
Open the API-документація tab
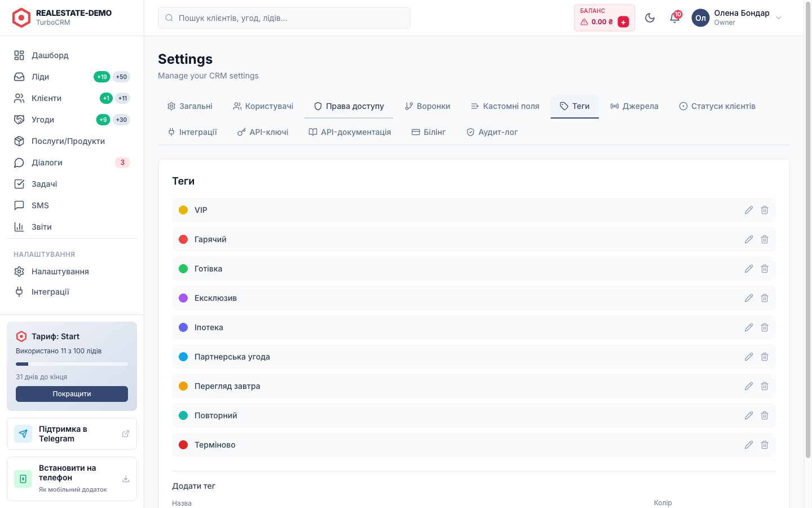[x=350, y=132]
